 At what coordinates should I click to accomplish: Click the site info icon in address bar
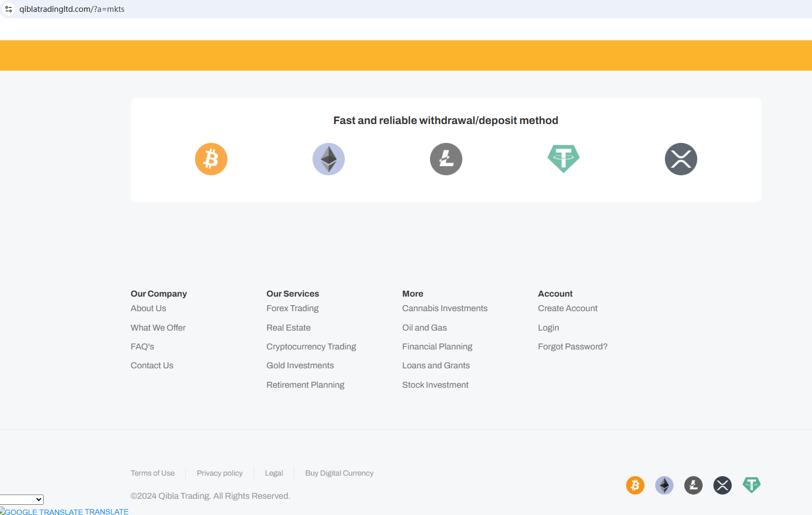coord(9,9)
